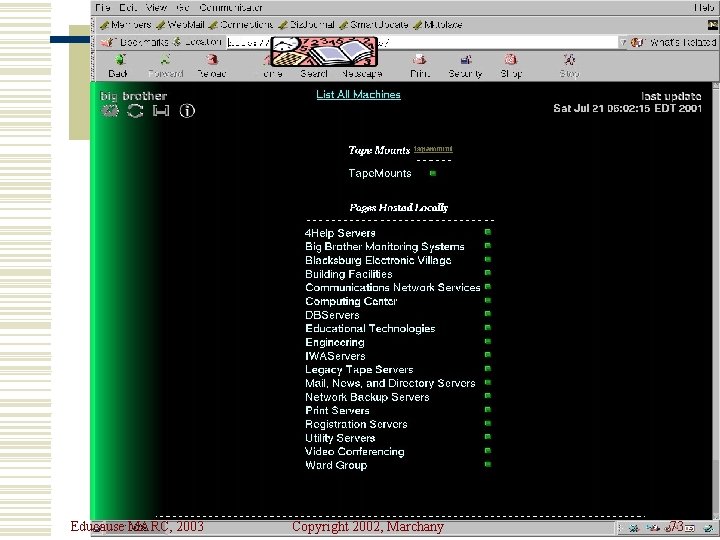Click Big Brother condensed view icon

click(161, 111)
